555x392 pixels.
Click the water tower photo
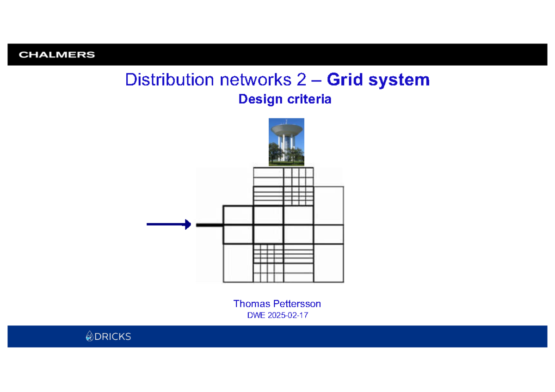(287, 142)
